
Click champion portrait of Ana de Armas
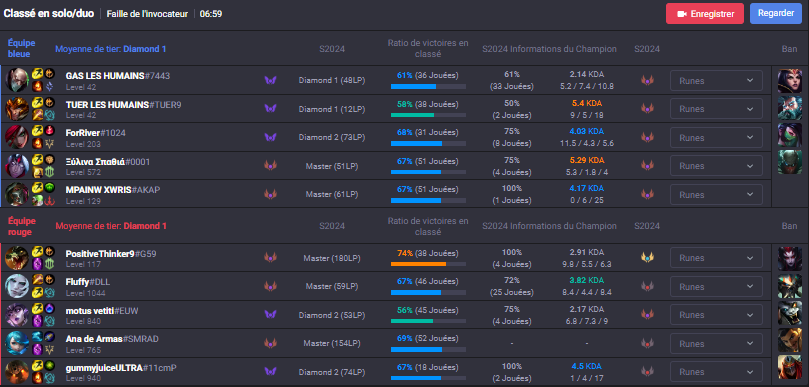[17, 343]
